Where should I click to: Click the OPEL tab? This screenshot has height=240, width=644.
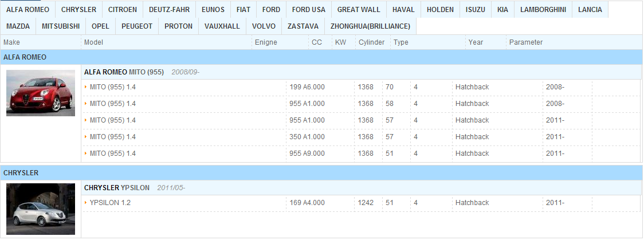[x=100, y=26]
